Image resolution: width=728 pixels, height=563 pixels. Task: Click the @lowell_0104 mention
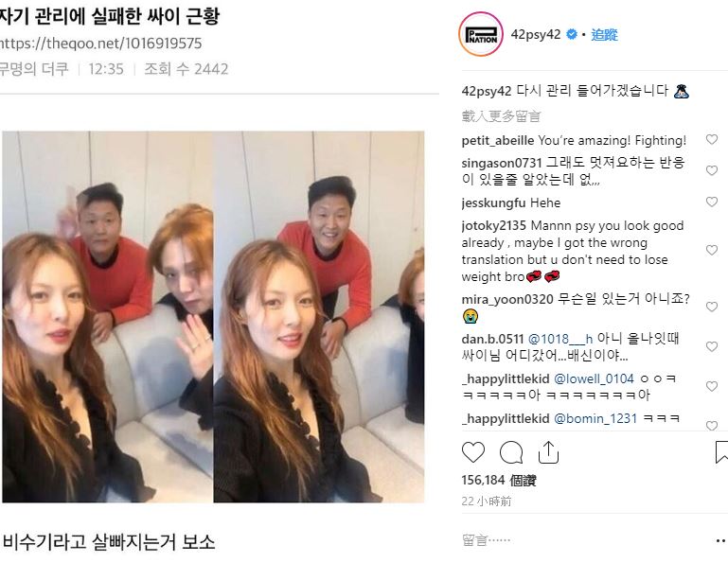point(595,378)
